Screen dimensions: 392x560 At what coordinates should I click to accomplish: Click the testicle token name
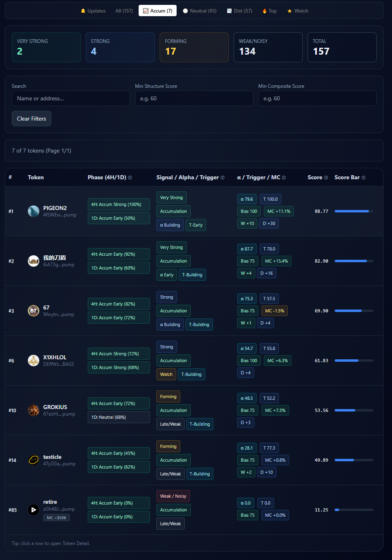(x=53, y=457)
